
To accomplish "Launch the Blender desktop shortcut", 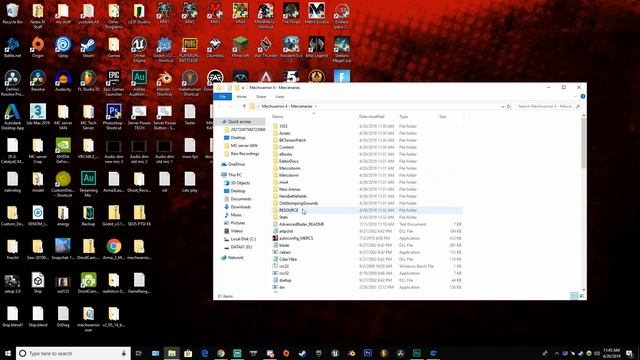I will coord(164,83).
